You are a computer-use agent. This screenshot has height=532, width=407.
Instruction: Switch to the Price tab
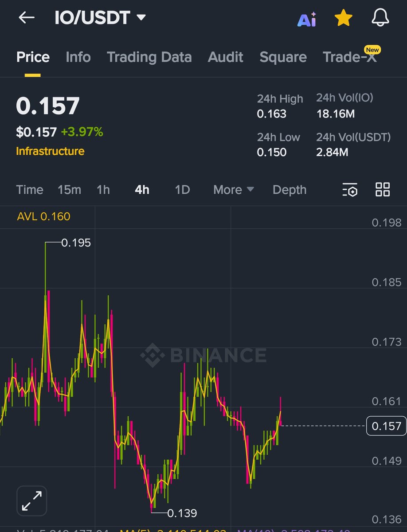pos(33,57)
